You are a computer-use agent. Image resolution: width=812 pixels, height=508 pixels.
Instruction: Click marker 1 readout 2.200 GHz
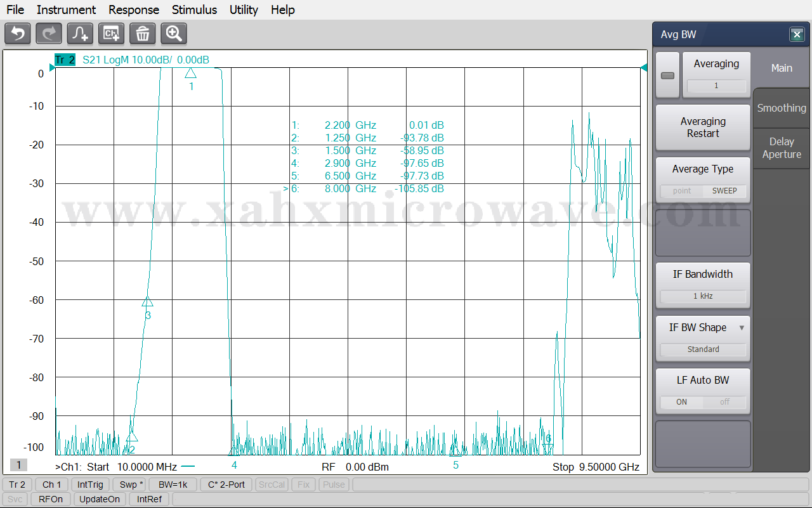click(x=367, y=126)
